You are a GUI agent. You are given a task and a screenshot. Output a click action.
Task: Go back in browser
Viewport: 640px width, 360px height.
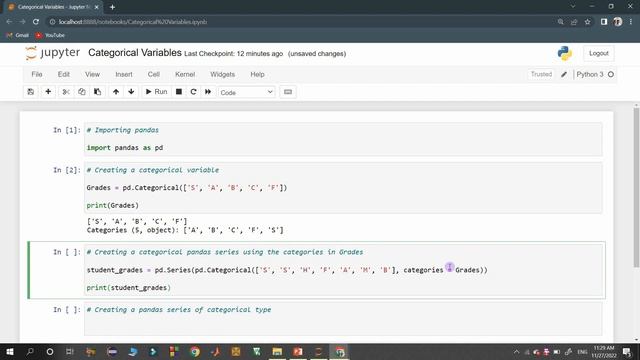9,22
